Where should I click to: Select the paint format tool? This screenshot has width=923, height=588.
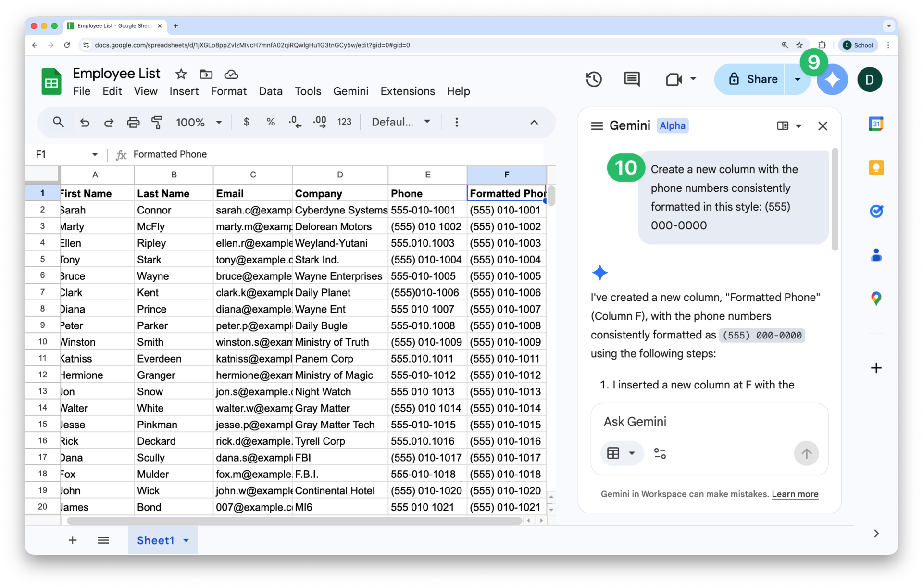(x=157, y=122)
